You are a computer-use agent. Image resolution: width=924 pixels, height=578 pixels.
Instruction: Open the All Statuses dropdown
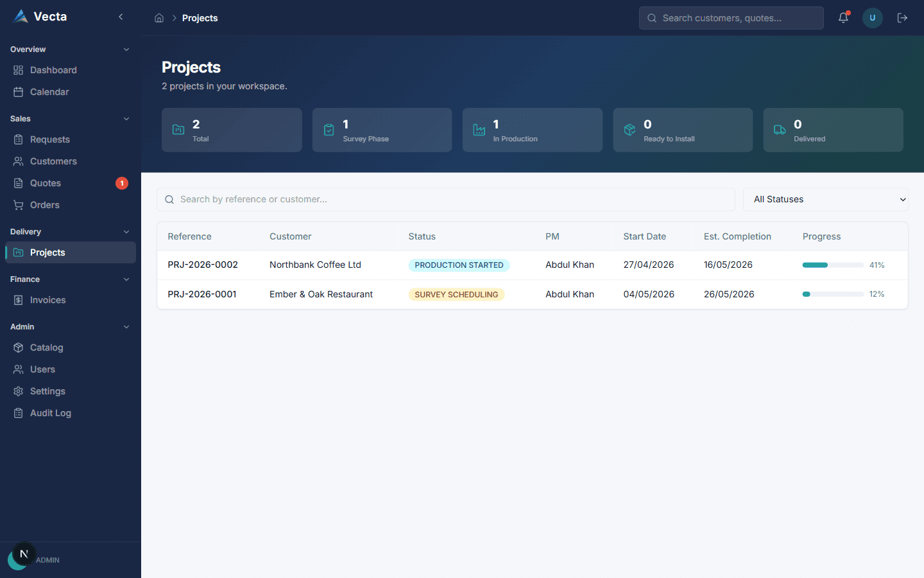tap(825, 199)
